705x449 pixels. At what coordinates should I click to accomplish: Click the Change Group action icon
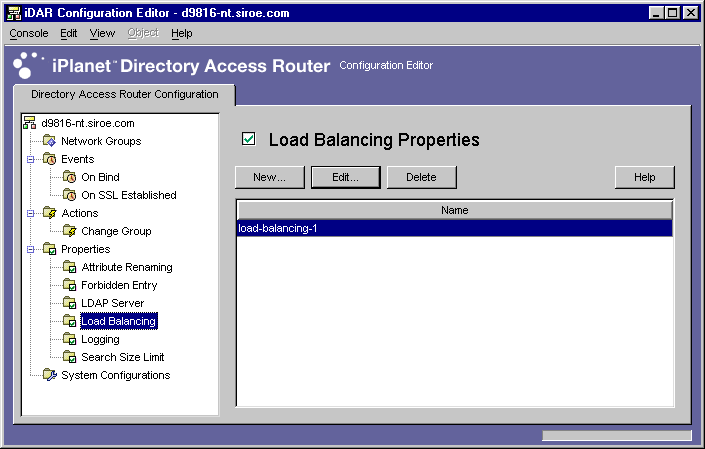pyautogui.click(x=70, y=231)
